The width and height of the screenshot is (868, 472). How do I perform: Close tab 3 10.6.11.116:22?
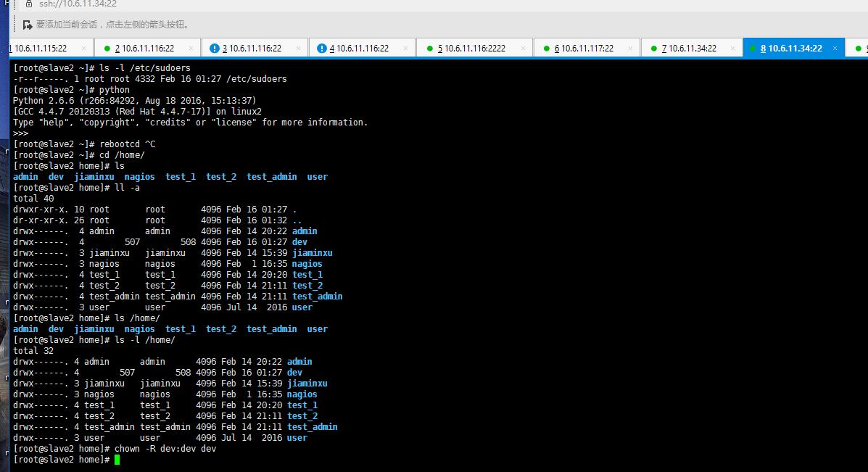click(298, 49)
